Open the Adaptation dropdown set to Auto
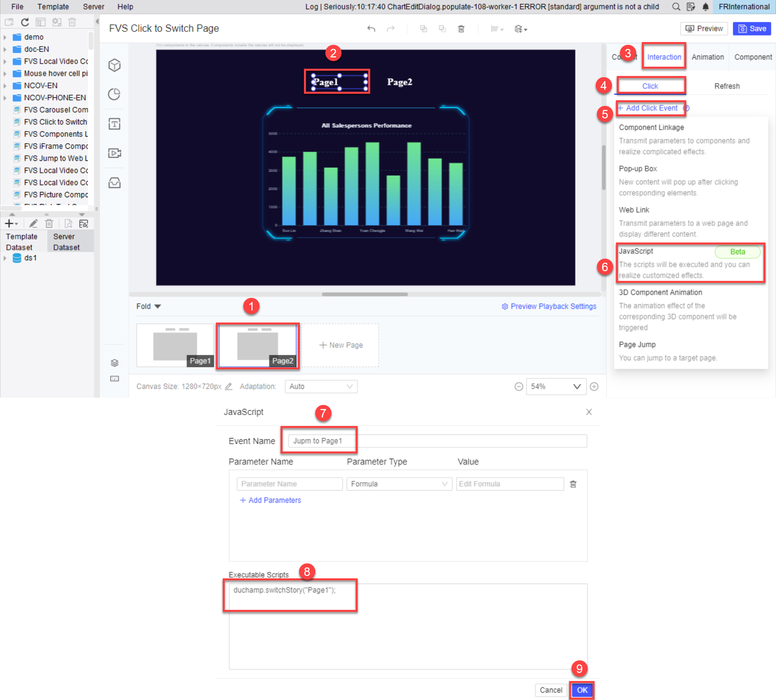776x700 pixels. pyautogui.click(x=321, y=386)
